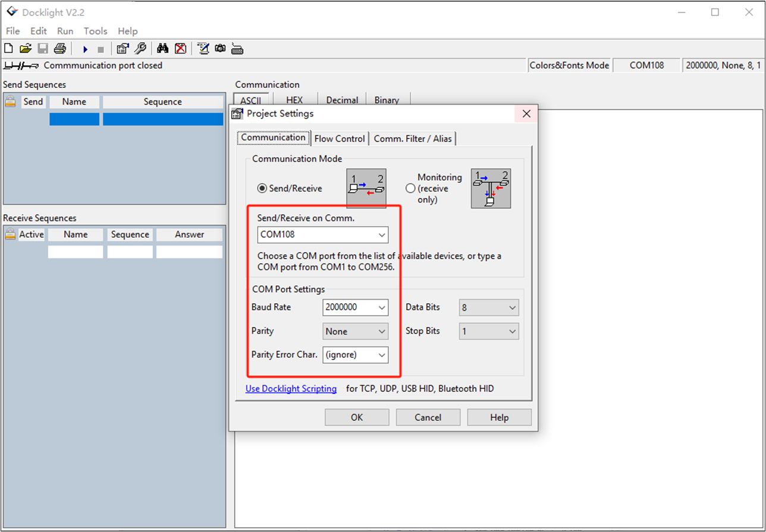
Task: Clear communication window with red X icon
Action: pyautogui.click(x=180, y=49)
